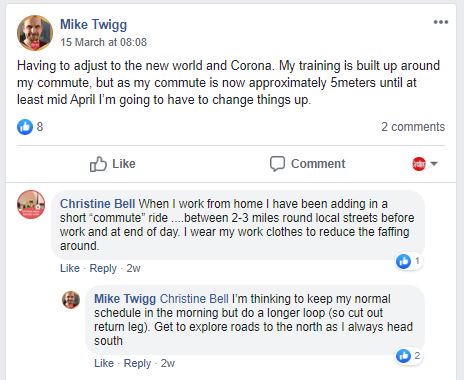
Task: Open Mike Twigg's small avatar in the reply
Action: (71, 300)
